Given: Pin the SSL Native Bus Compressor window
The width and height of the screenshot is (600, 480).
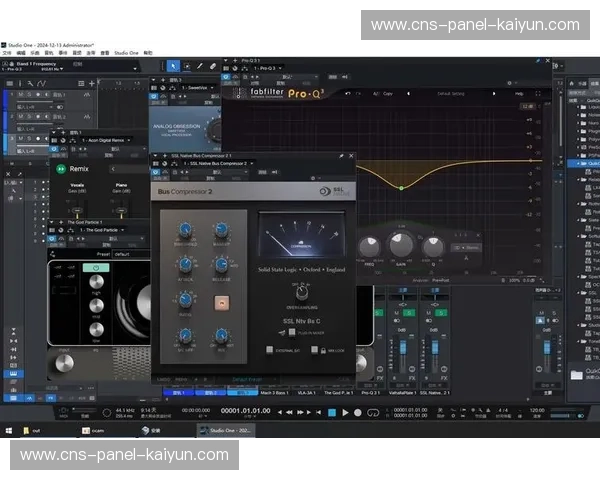Looking at the screenshot, I should tap(341, 156).
